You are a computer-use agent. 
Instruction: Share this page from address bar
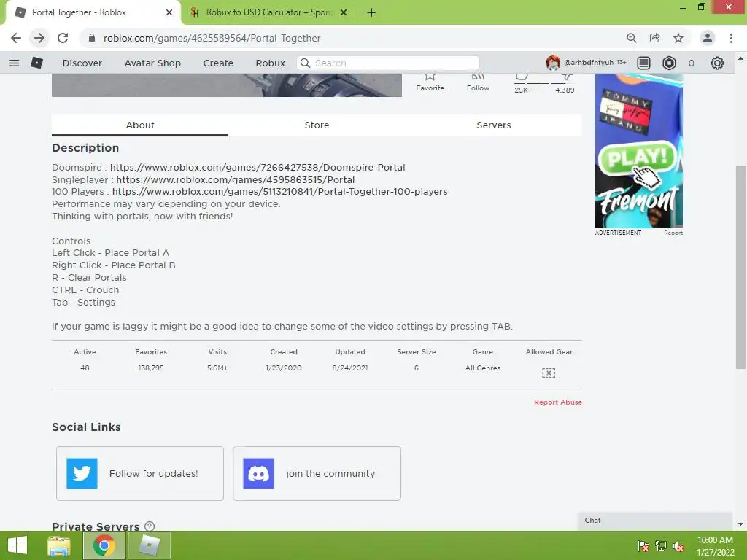655,38
